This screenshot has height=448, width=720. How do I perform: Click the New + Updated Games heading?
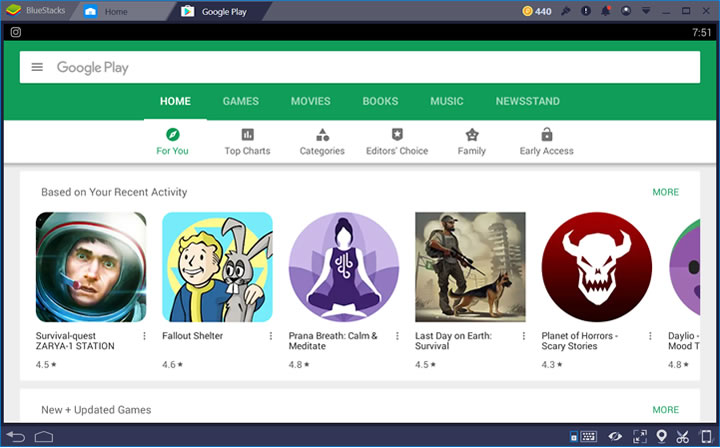pyautogui.click(x=96, y=410)
